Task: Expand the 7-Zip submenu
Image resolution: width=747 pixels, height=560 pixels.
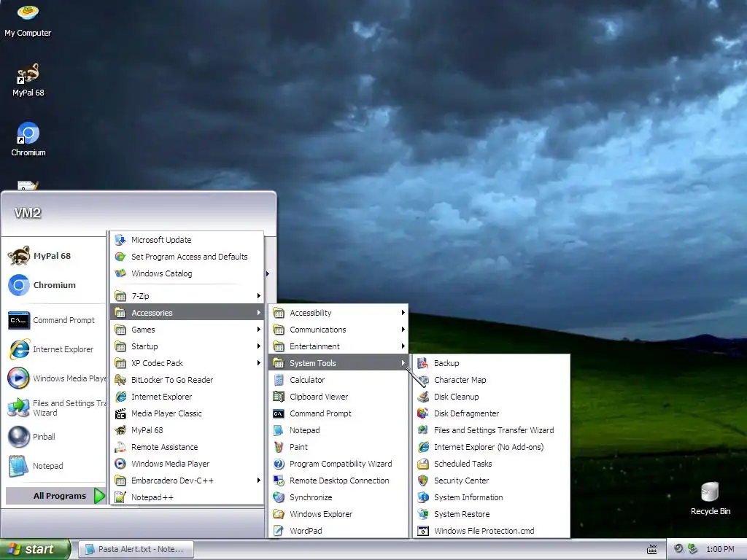Action: 187,296
